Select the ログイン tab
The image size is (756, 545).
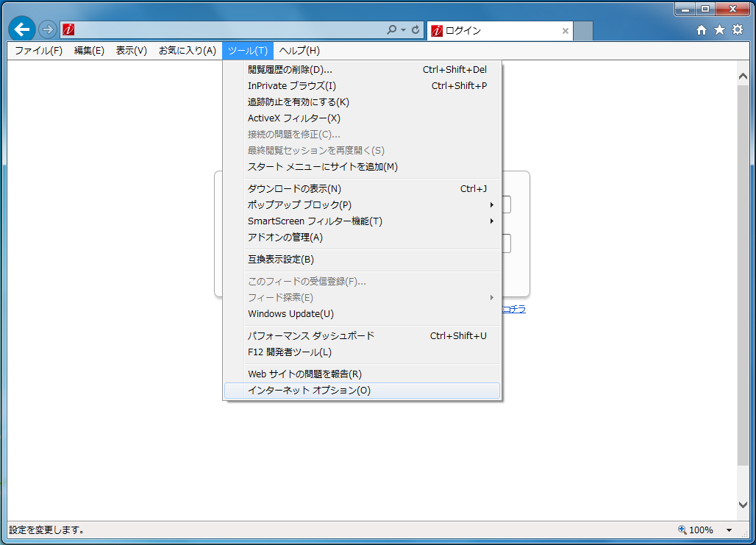click(500, 31)
